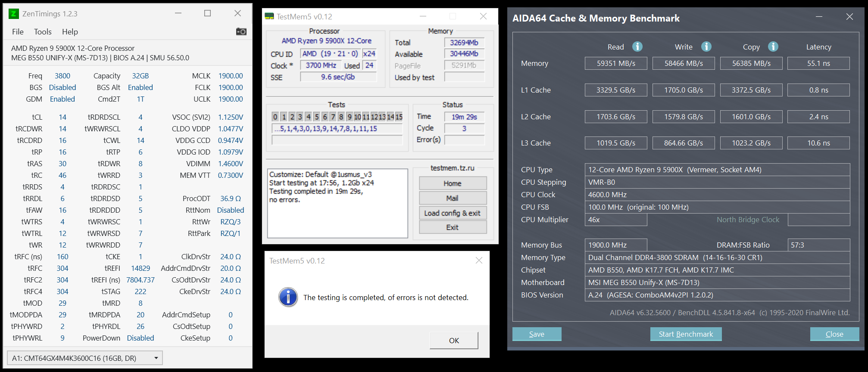
Task: Minimize the AIDA64 Cache & Memory Benchmark window
Action: coord(819,17)
